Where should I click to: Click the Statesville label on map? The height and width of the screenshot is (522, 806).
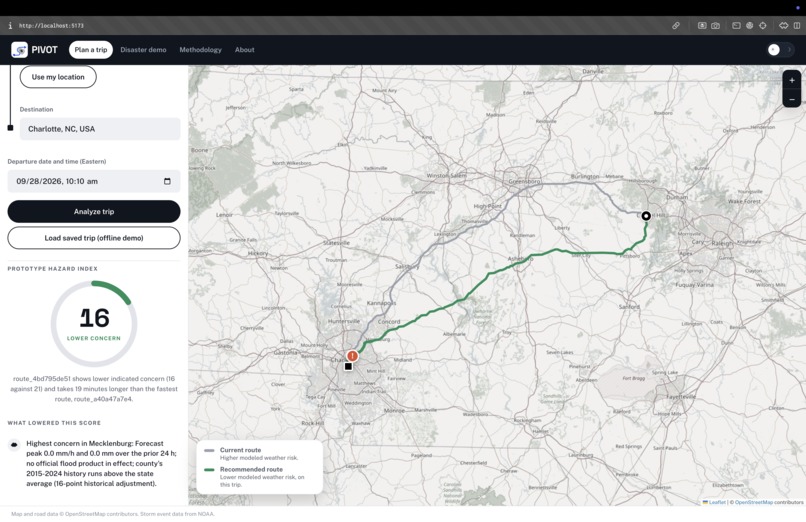(337, 243)
